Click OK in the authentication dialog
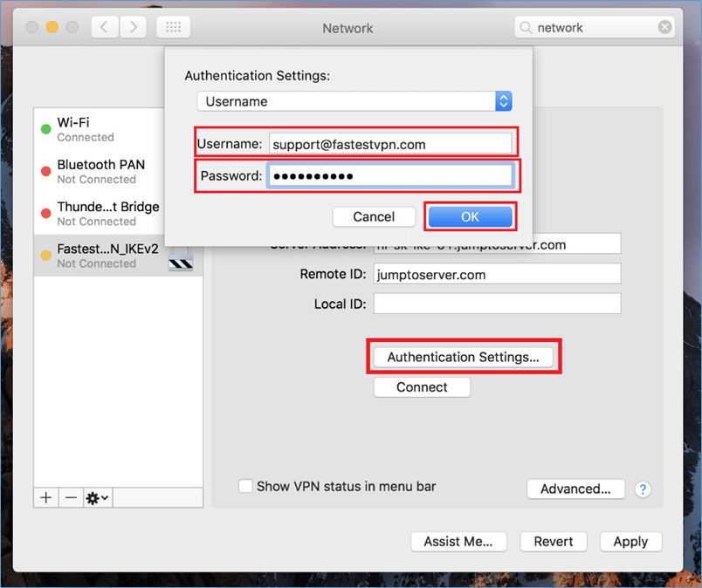 470,216
